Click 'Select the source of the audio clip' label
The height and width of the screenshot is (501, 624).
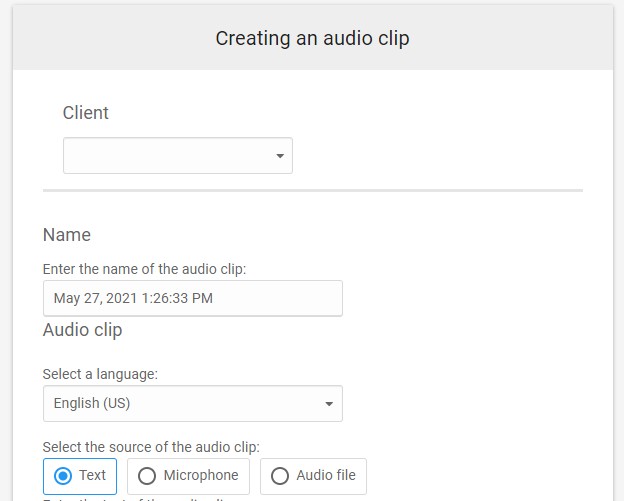[x=151, y=447]
